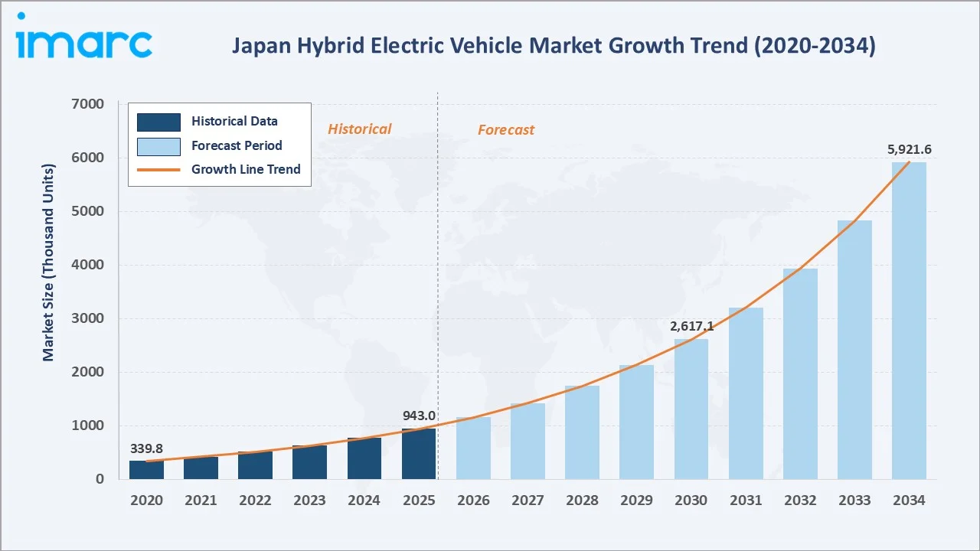980x551 pixels.
Task: Click the 'Forecast Period' legend label
Action: (237, 145)
